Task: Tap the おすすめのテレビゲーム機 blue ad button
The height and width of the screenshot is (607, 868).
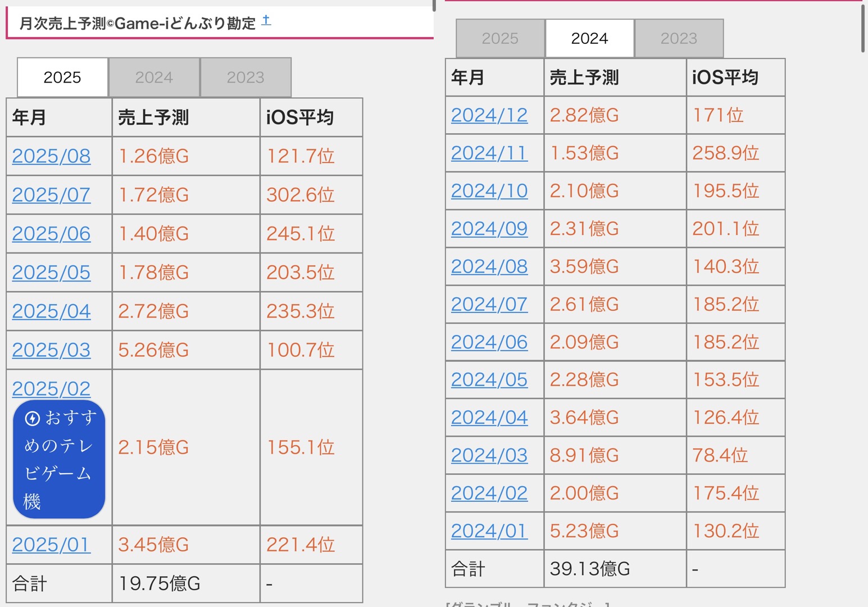Action: (x=59, y=460)
